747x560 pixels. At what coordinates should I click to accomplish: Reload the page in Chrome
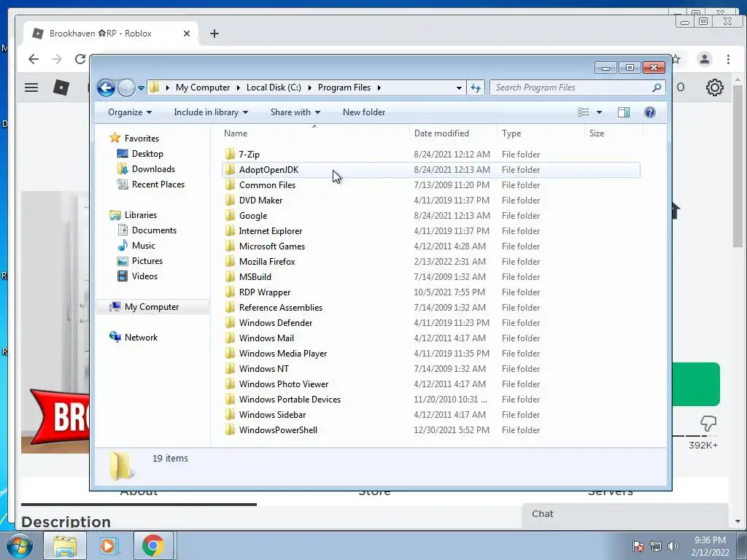tap(80, 59)
